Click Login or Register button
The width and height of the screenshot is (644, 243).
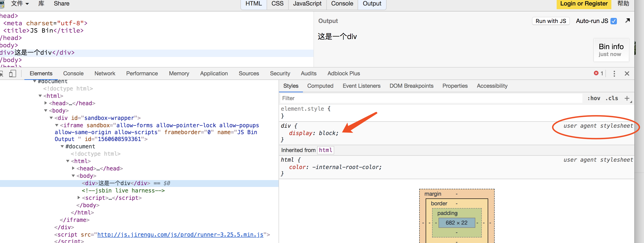[584, 4]
